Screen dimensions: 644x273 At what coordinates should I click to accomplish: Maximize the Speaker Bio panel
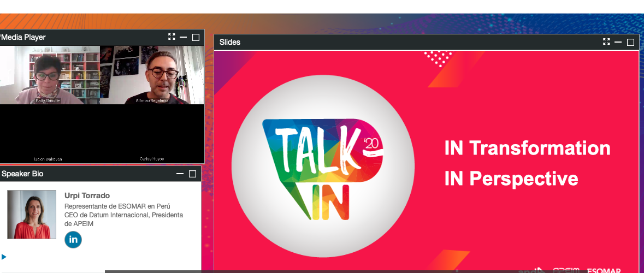[x=192, y=174]
